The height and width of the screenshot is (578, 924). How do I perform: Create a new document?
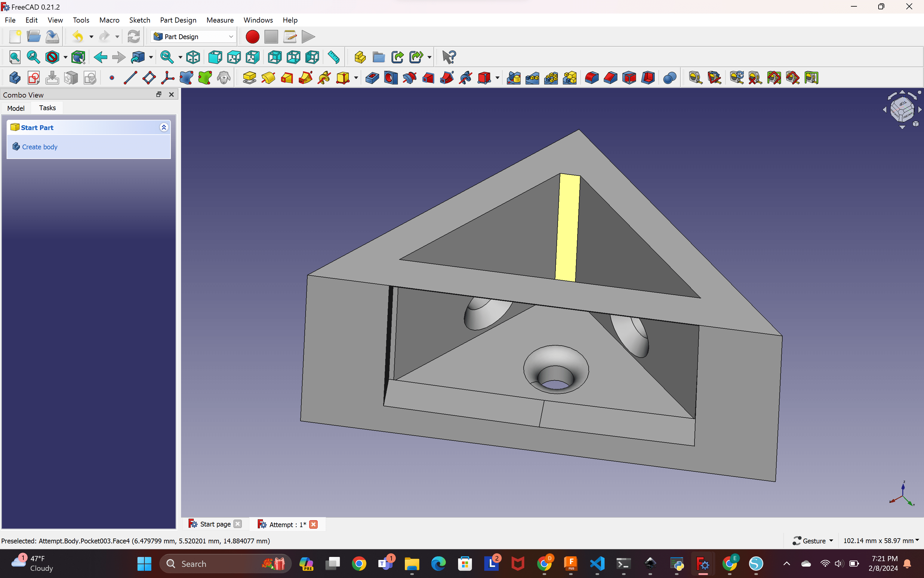[x=15, y=37]
